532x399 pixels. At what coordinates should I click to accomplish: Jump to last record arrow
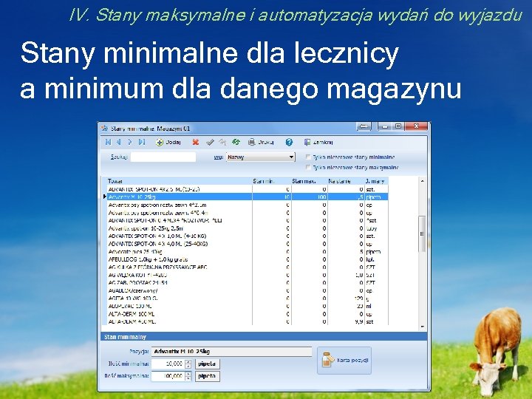(142, 142)
